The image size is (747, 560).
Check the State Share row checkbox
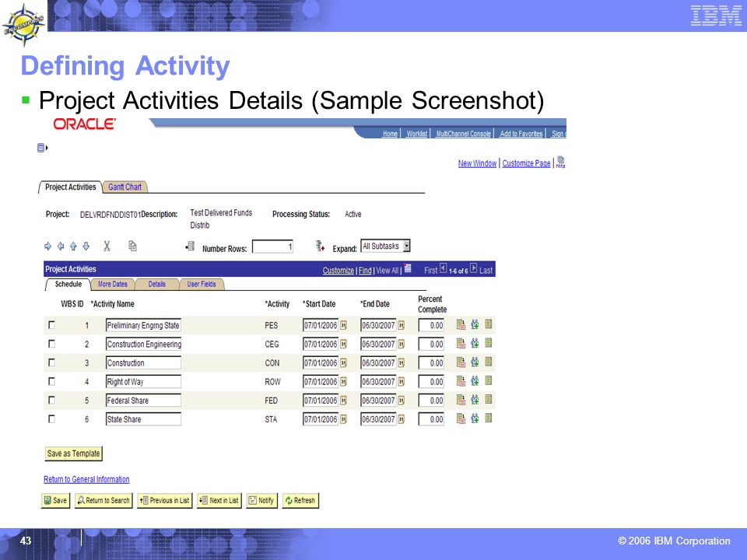coord(52,419)
